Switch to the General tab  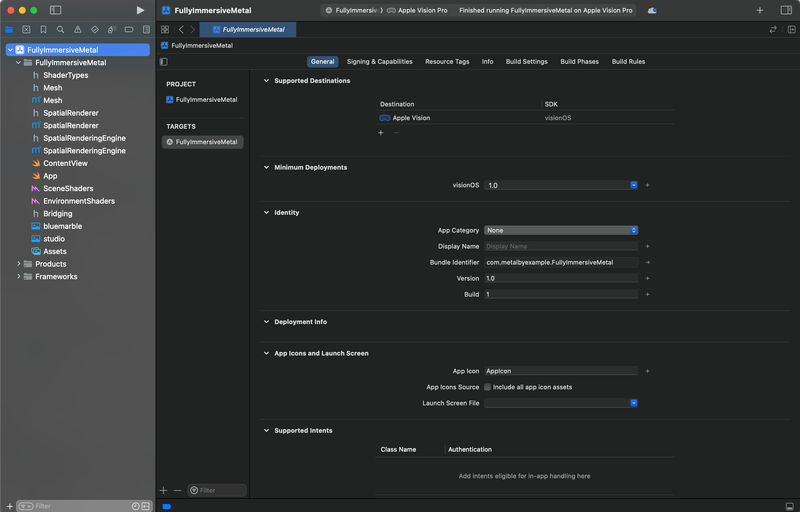(322, 62)
